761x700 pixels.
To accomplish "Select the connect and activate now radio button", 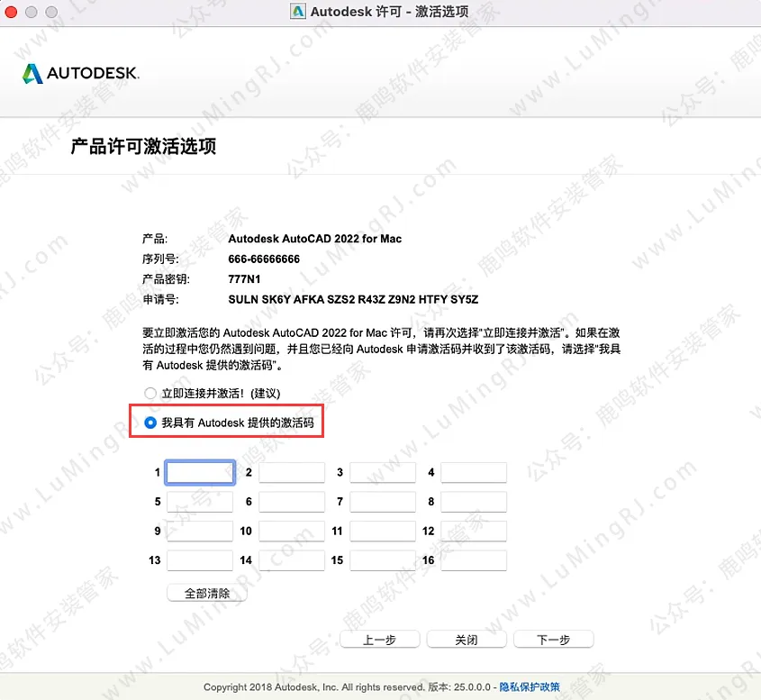I will [x=150, y=393].
